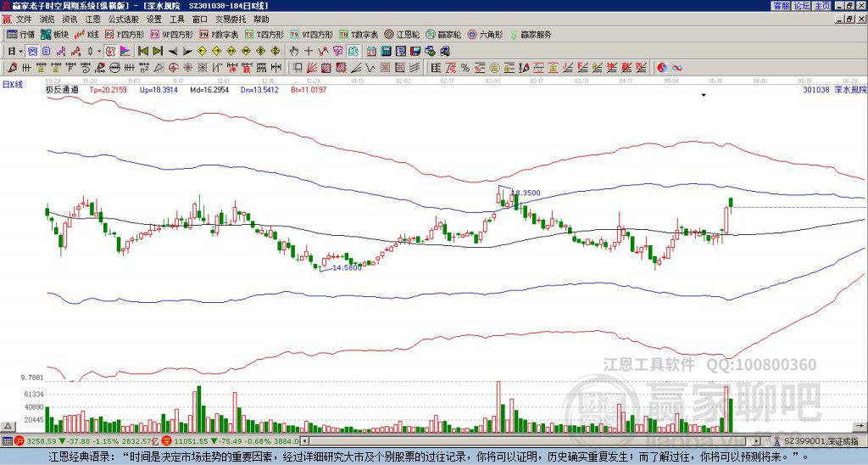Open the 六角形 hexagon tool
Screen dimensions: 868x465
point(485,34)
